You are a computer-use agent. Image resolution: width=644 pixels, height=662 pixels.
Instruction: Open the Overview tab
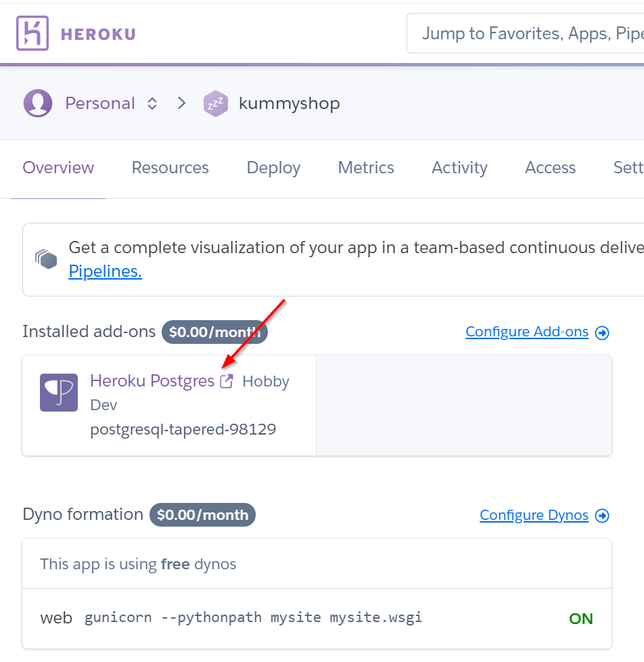point(58,168)
